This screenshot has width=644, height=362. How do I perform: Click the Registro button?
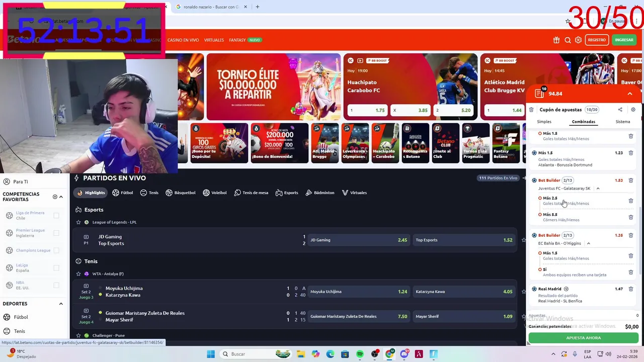(x=597, y=40)
